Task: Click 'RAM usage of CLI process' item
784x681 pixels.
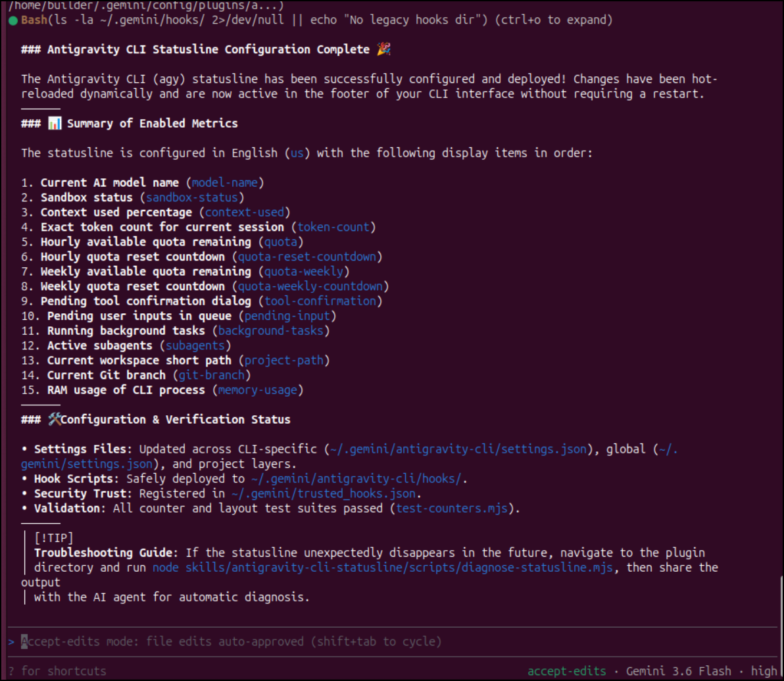Action: coord(126,390)
